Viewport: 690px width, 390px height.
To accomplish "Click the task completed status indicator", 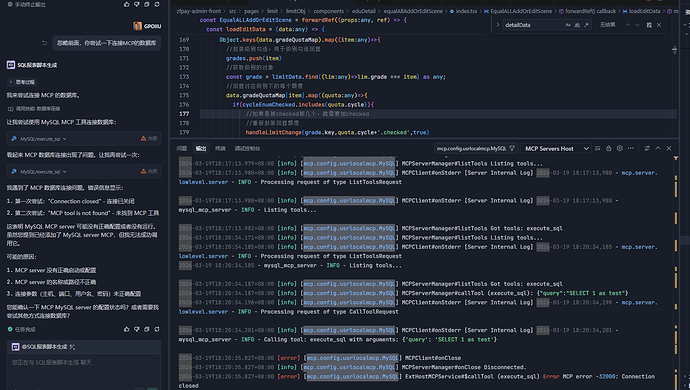I will (x=22, y=329).
